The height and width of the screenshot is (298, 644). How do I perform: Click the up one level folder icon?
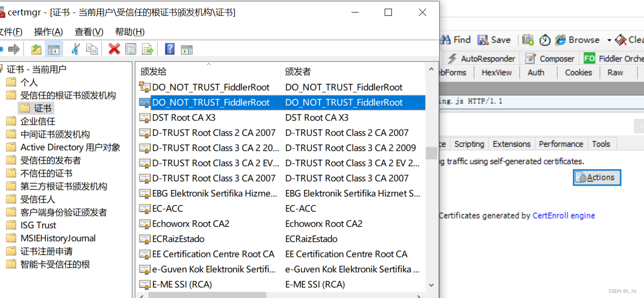click(x=36, y=49)
